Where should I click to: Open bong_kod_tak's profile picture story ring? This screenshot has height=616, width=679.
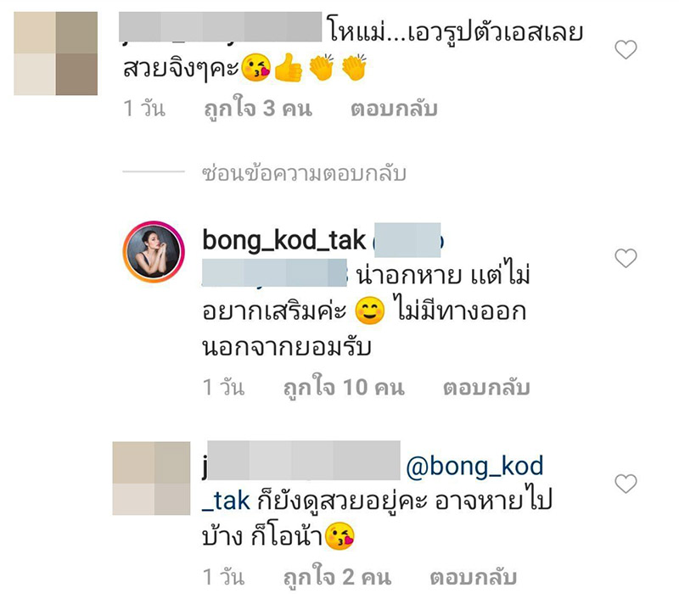click(154, 252)
